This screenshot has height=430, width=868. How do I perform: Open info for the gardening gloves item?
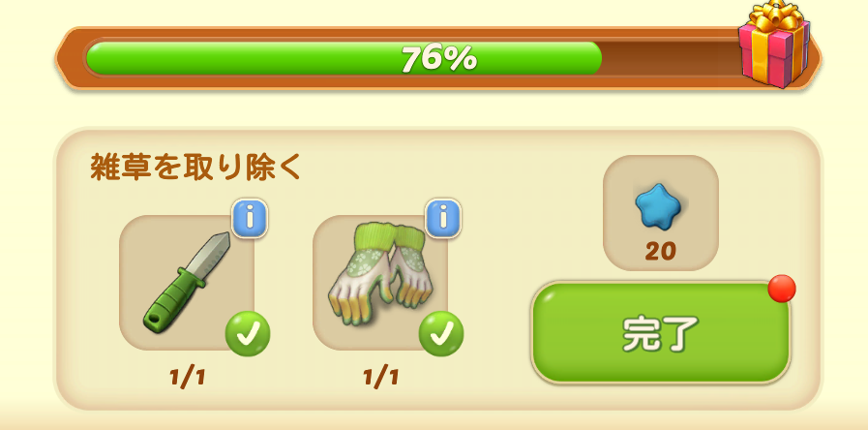tap(443, 218)
